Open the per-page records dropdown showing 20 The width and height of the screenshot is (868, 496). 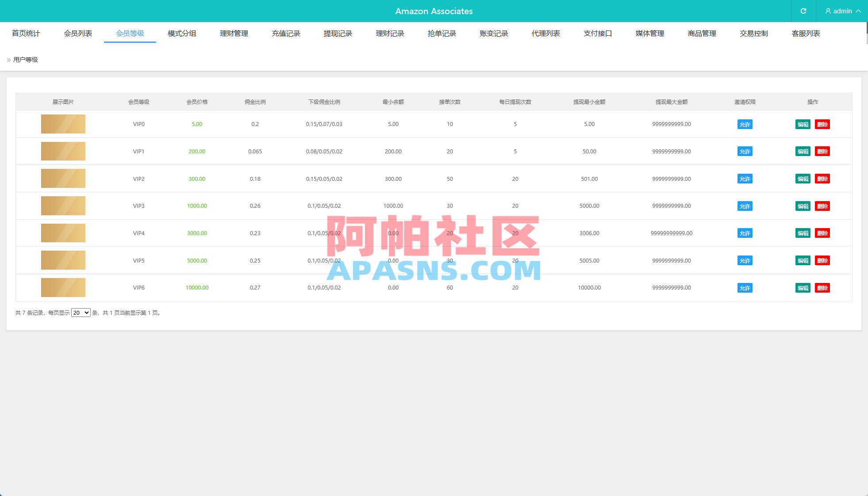coord(81,313)
